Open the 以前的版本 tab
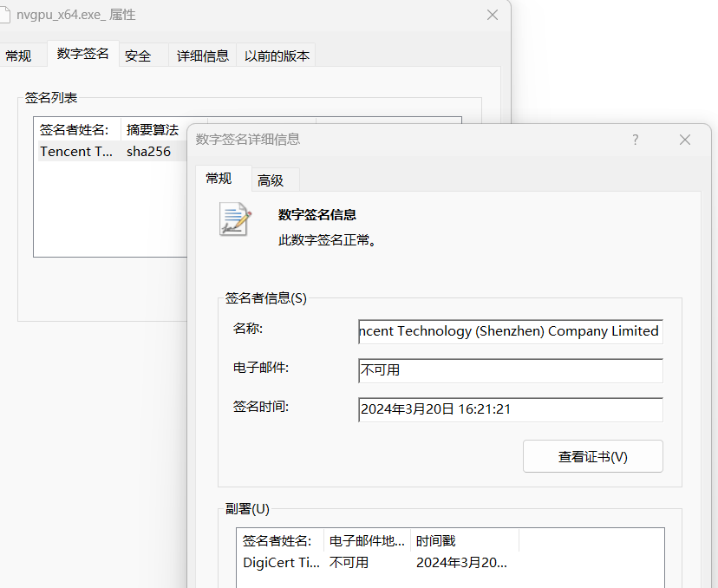718x588 pixels. 276,55
